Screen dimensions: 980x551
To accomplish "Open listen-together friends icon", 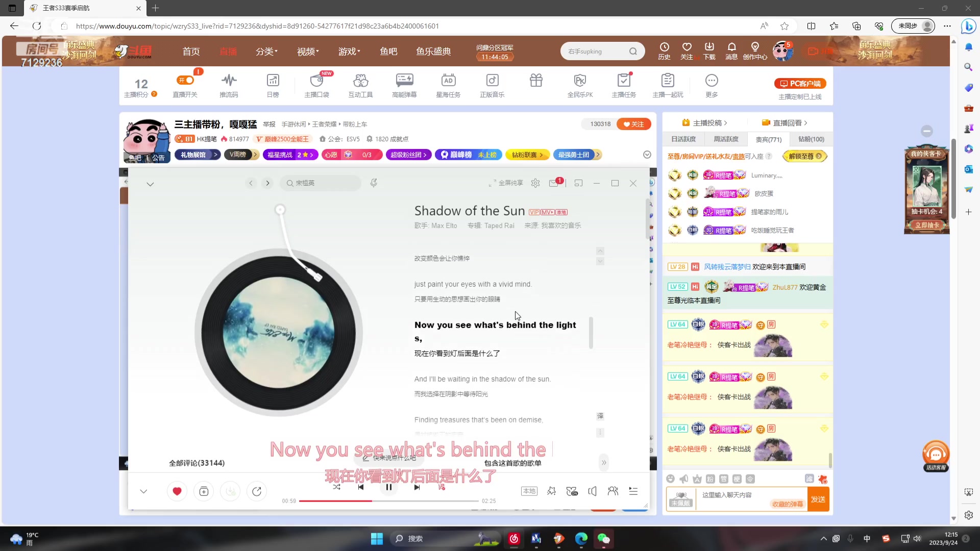I will [x=613, y=491].
